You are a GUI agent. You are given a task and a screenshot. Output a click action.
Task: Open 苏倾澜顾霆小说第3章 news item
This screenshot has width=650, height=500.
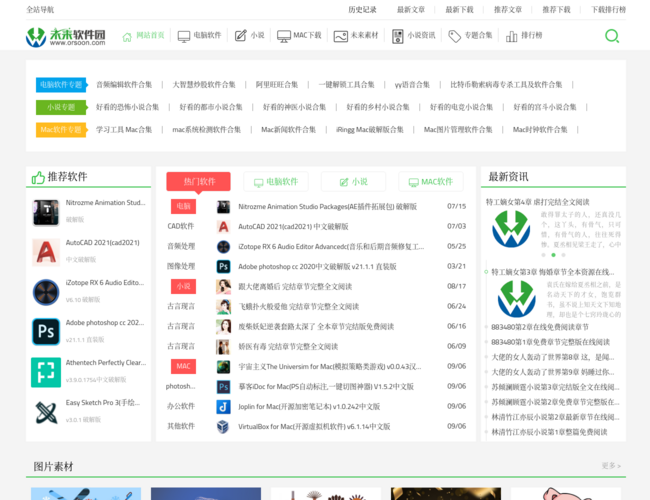coord(555,387)
